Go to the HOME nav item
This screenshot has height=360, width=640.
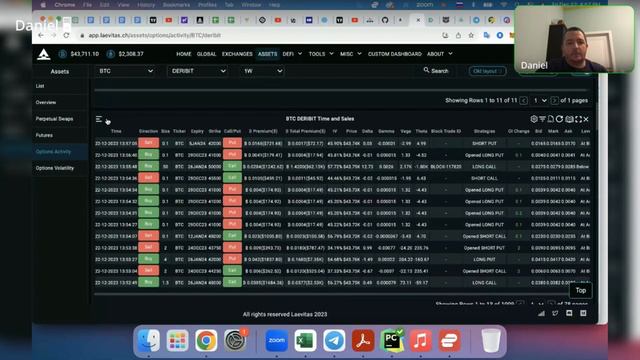pos(184,54)
